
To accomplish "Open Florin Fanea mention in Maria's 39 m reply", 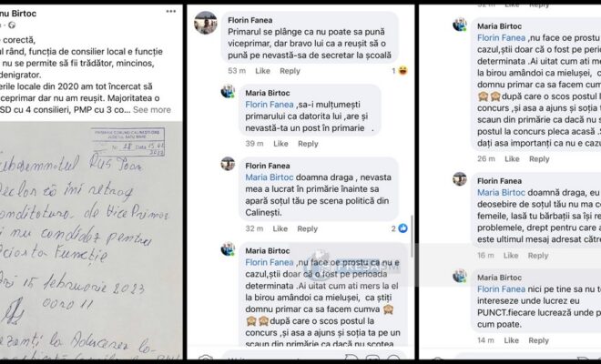I will [269, 105].
